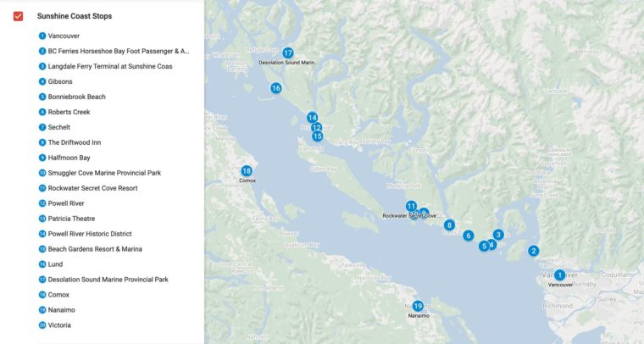Select Beach Gardens Resort & Marina entry
This screenshot has height=344, width=644.
click(x=95, y=249)
